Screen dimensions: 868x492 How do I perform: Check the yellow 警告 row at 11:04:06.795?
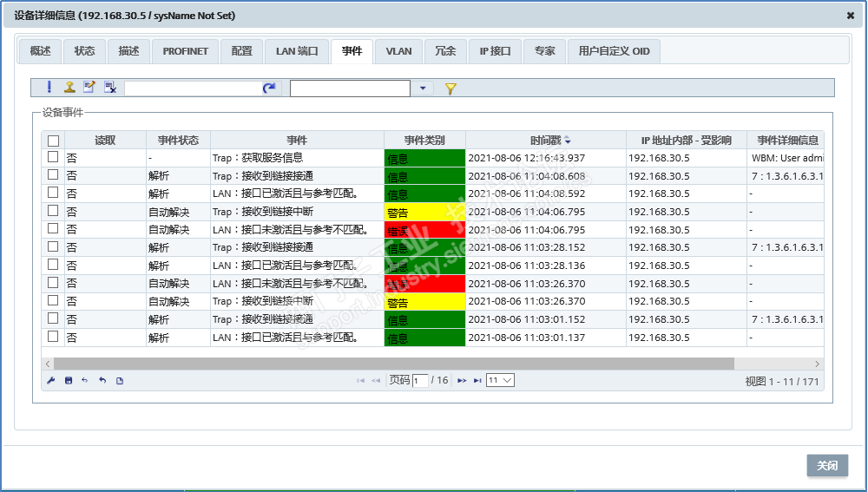point(53,211)
